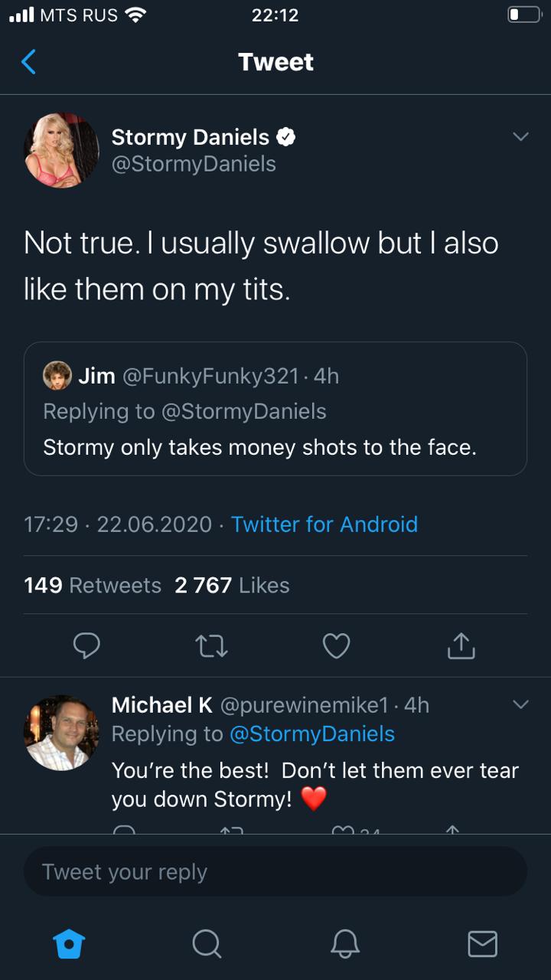Tap the Tweet your reply field
The image size is (551, 980).
(x=275, y=872)
